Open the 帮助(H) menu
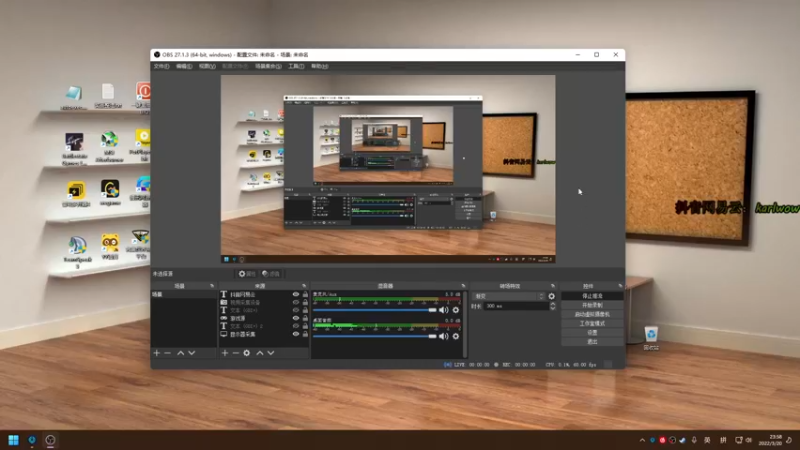The width and height of the screenshot is (800, 450). tap(320, 66)
